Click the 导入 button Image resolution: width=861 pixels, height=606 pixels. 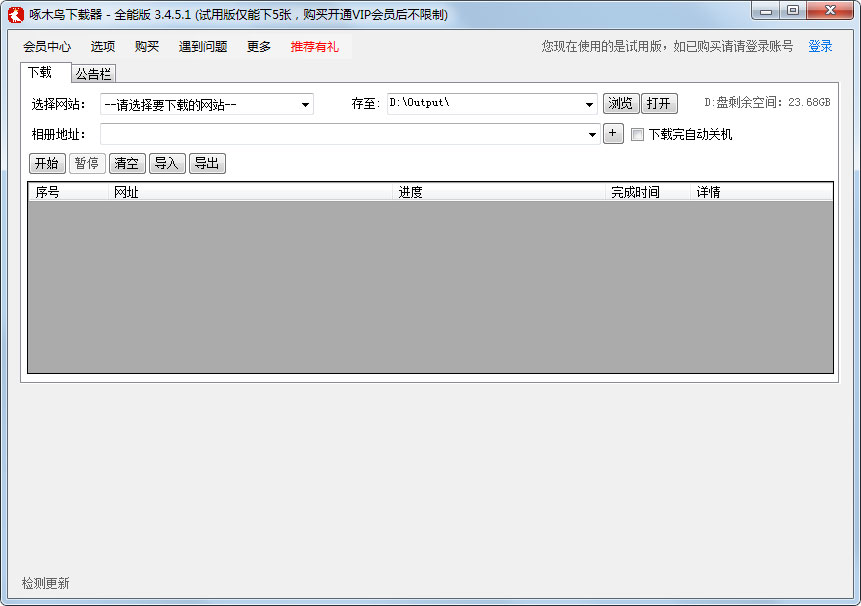[x=167, y=163]
